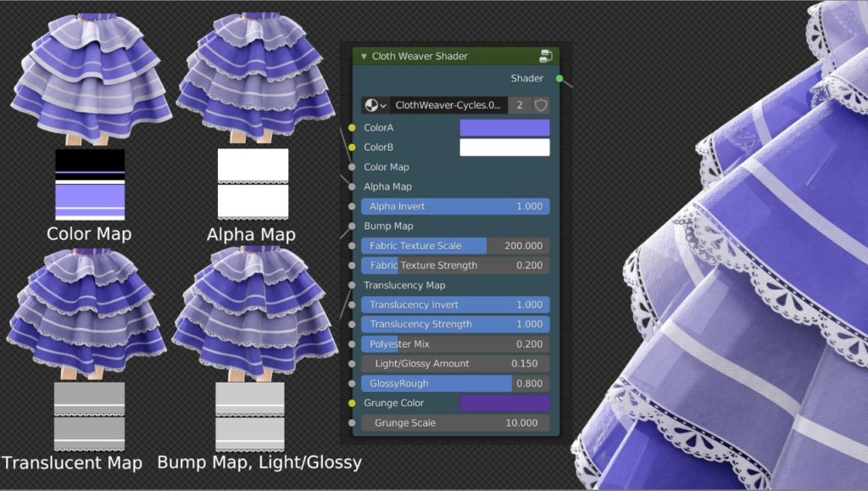The image size is (868, 491).
Task: Click the Bump Map input socket
Action: pyautogui.click(x=352, y=226)
